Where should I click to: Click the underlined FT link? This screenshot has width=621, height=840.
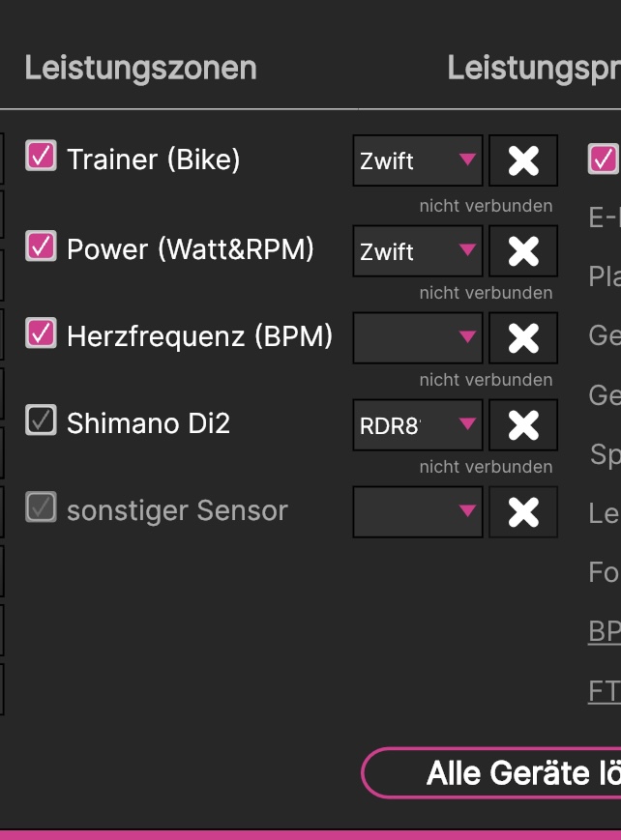pos(604,692)
